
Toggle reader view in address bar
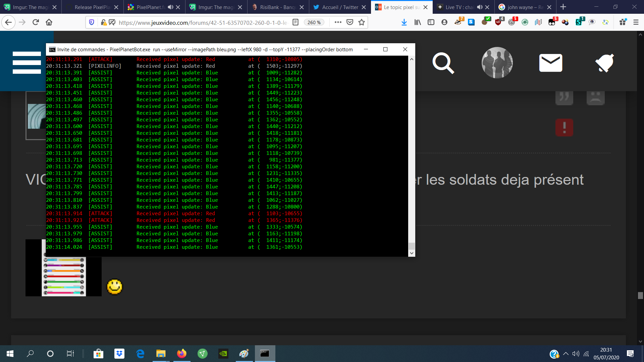tap(296, 22)
